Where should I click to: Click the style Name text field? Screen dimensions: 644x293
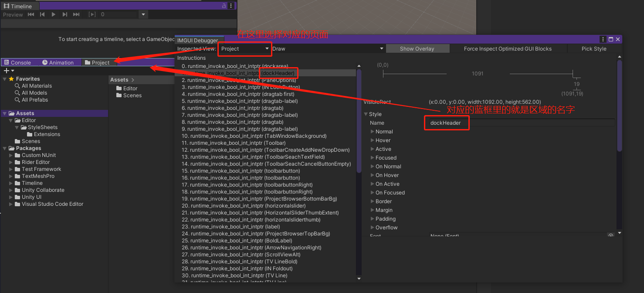(522, 123)
